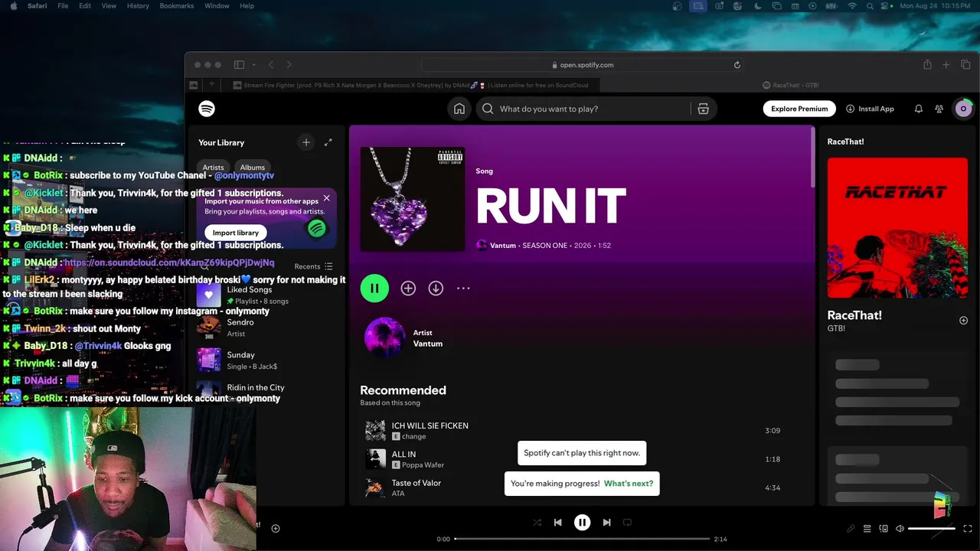Click the Install App link

click(870, 109)
